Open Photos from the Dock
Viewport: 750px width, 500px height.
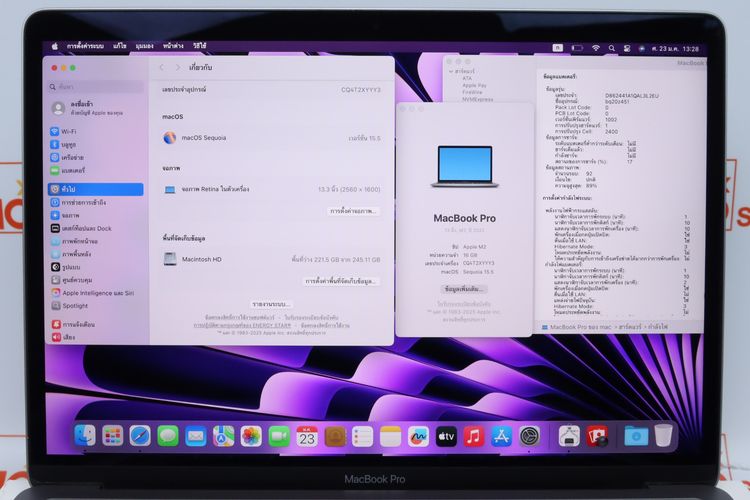tap(251, 436)
